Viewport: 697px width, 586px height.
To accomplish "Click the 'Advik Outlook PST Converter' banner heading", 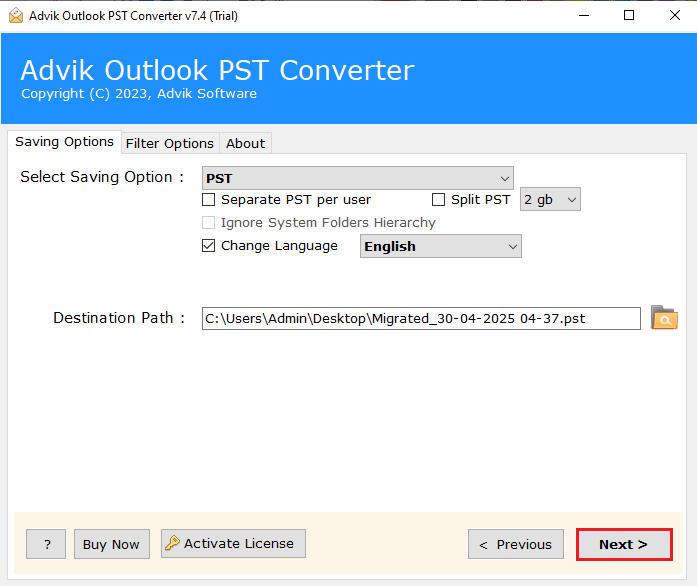I will point(217,70).
